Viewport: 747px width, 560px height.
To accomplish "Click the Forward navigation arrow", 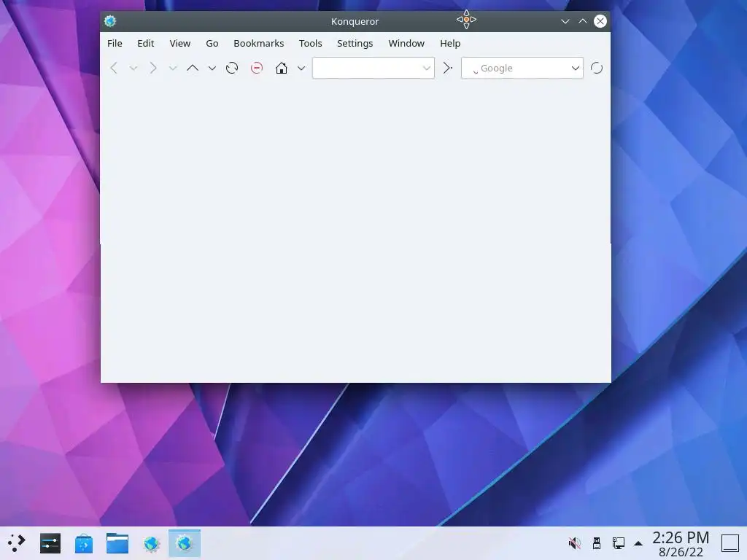I will click(153, 68).
